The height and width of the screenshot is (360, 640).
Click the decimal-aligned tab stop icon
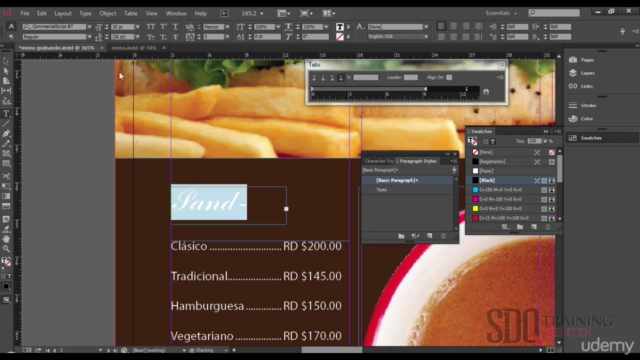pos(341,78)
